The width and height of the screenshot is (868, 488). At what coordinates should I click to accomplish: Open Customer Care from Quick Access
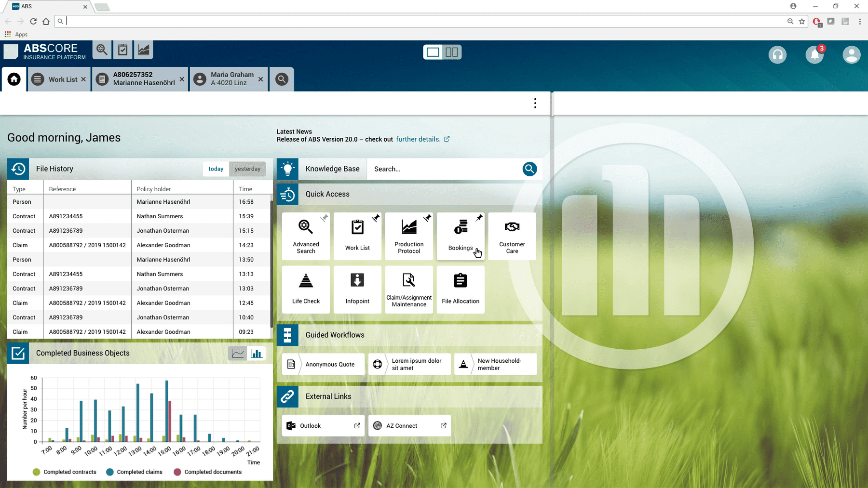[512, 236]
